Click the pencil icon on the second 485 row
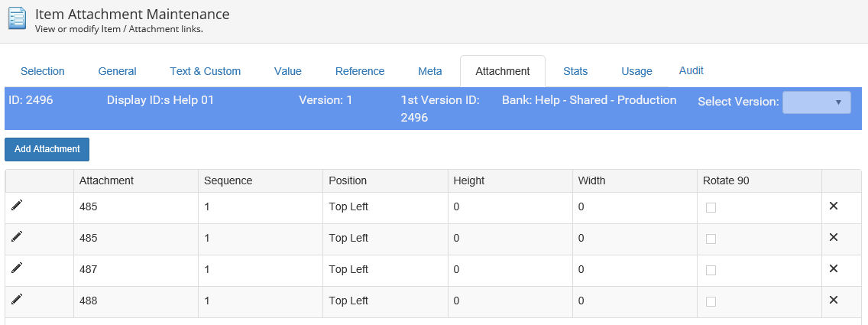The width and height of the screenshot is (868, 325). point(17,237)
